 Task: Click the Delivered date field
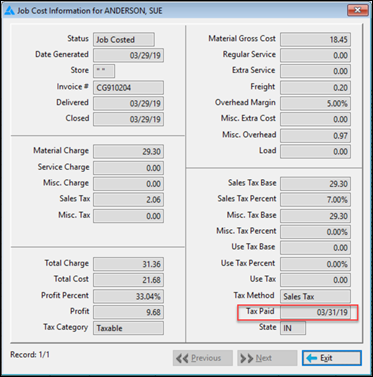[128, 103]
